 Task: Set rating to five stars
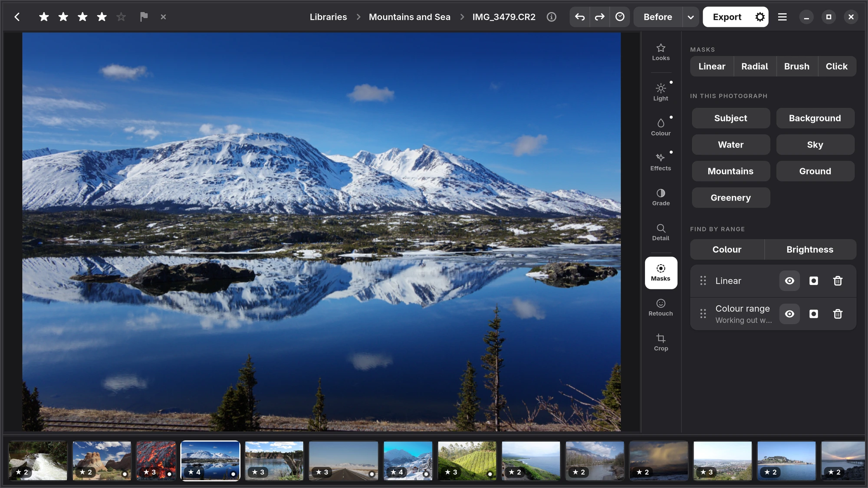(121, 17)
